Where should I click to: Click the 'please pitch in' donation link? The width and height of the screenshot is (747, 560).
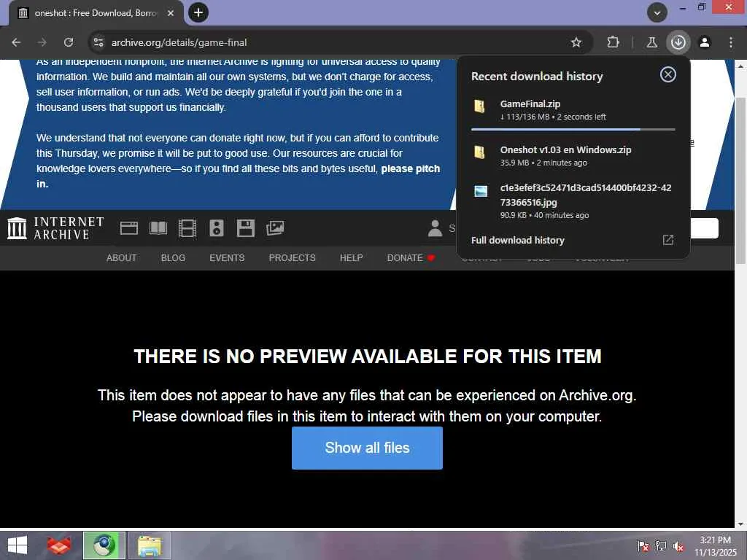[x=239, y=176]
